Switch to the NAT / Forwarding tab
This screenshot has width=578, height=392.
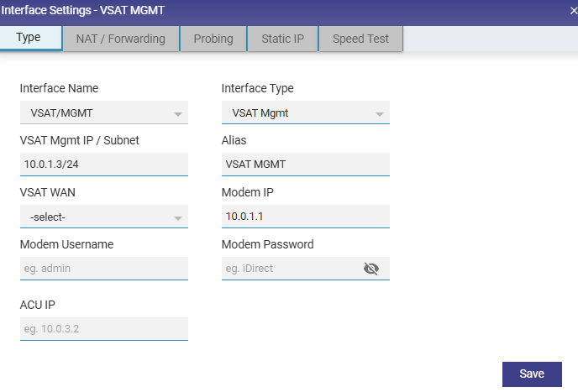pyautogui.click(x=121, y=39)
